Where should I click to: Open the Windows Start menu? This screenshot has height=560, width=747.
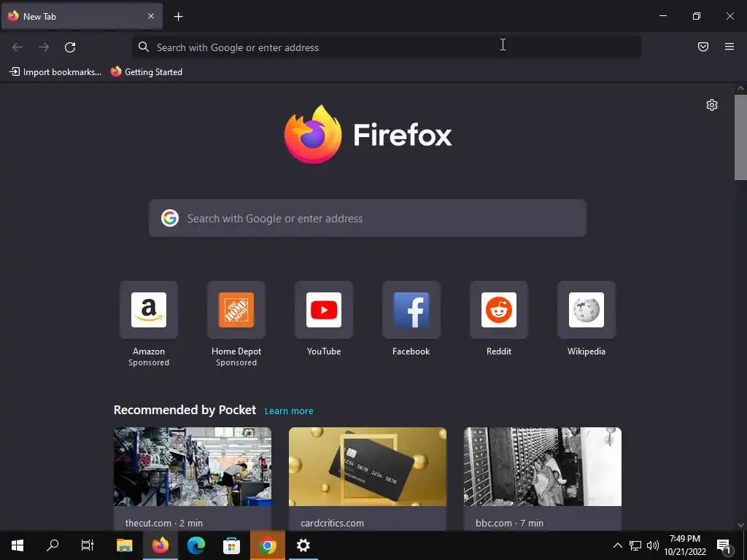[x=18, y=545]
